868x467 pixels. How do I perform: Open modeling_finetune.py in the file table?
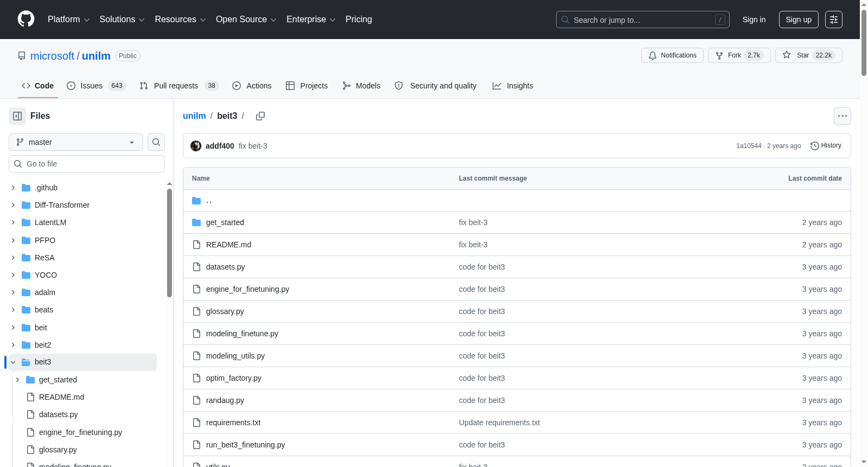click(x=242, y=334)
